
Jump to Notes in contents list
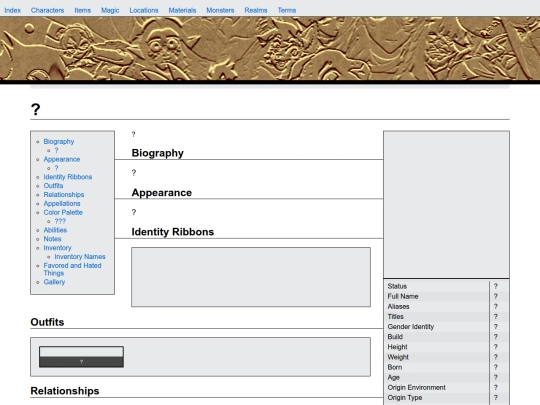coord(52,239)
